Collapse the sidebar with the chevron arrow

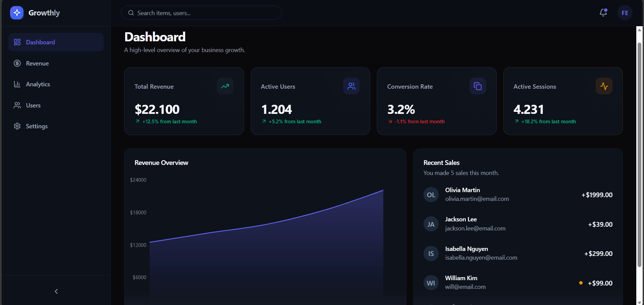(x=56, y=291)
